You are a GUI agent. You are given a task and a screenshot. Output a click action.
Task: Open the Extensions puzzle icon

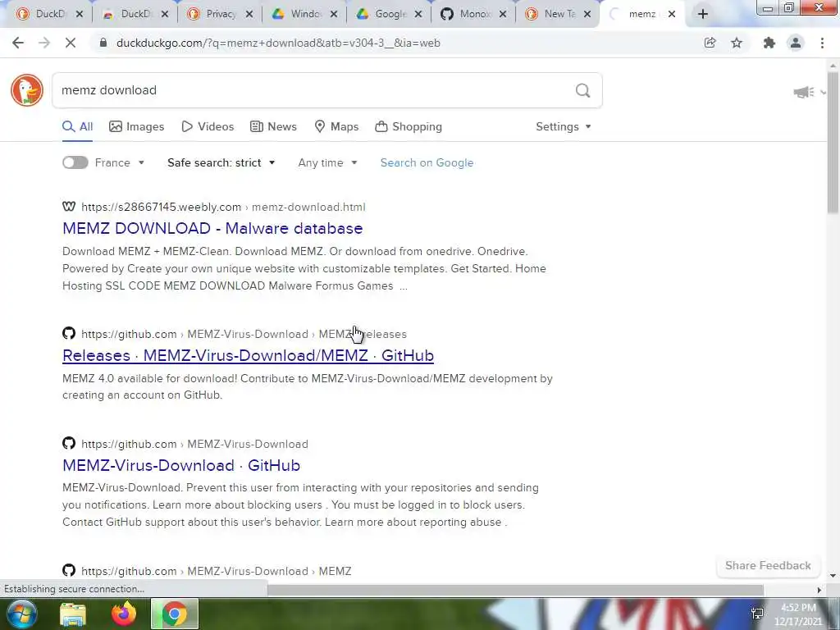769,43
